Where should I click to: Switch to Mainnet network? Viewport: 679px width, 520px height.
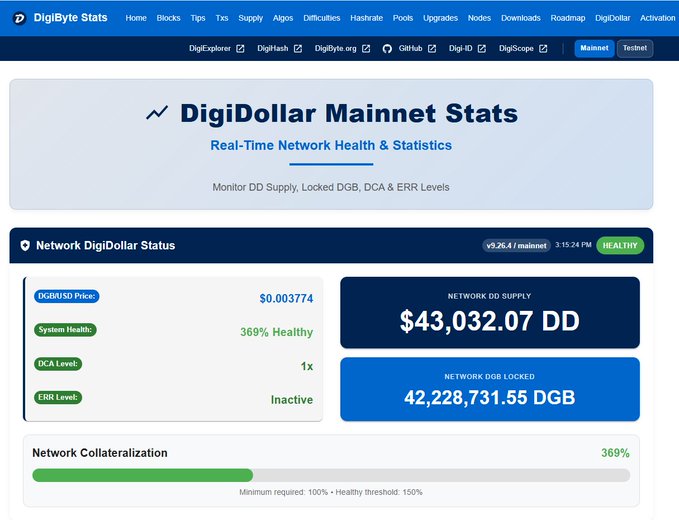click(x=594, y=48)
